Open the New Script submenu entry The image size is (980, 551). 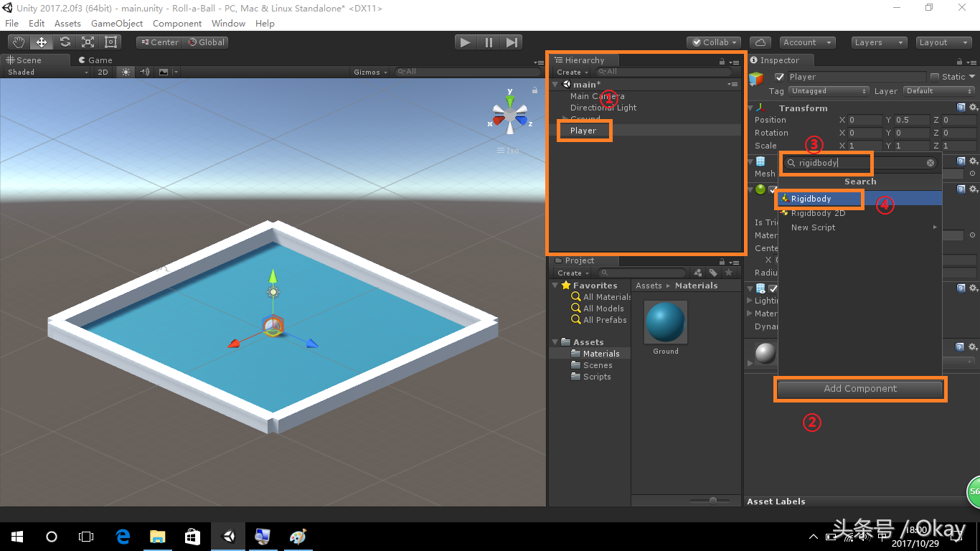pyautogui.click(x=860, y=227)
